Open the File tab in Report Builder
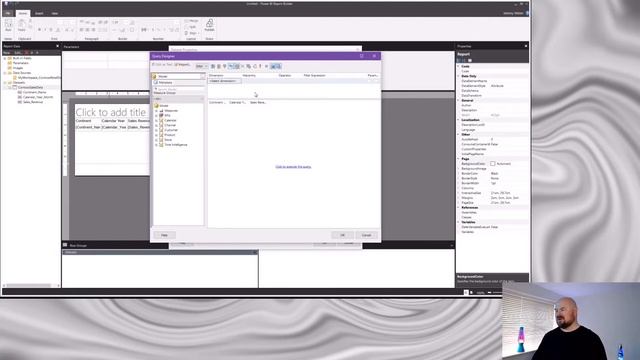The image size is (640, 360). [x=8, y=13]
